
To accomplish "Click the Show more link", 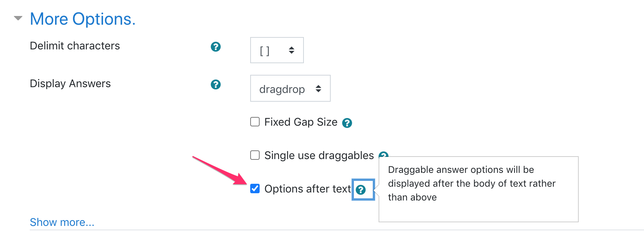I will click(62, 222).
